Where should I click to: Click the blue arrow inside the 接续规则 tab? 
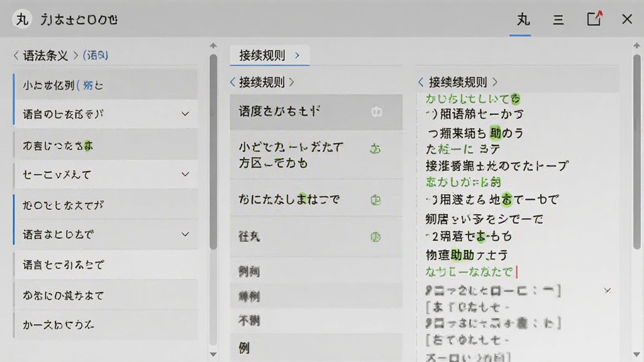click(297, 55)
